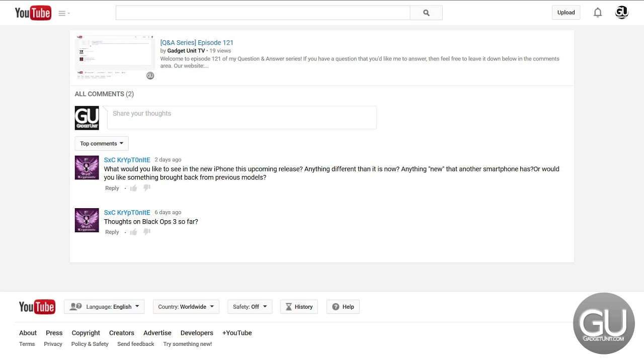Click the Upload button
644x362 pixels.
(x=566, y=13)
